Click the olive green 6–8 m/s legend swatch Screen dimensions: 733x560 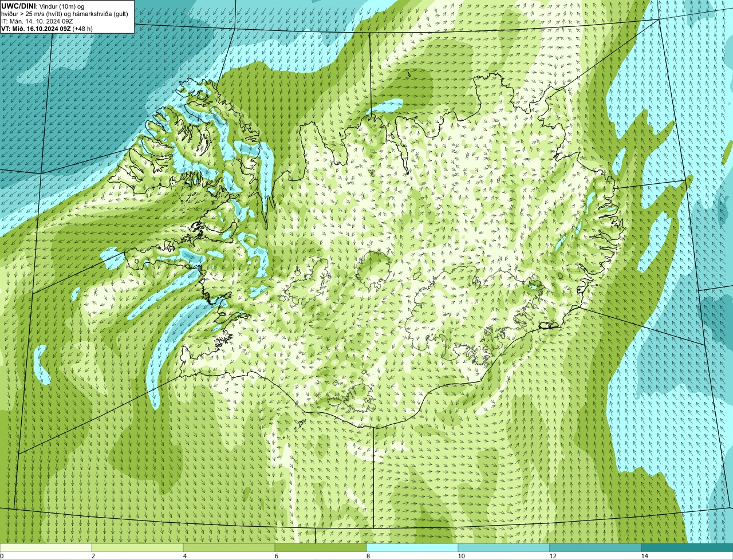click(321, 547)
